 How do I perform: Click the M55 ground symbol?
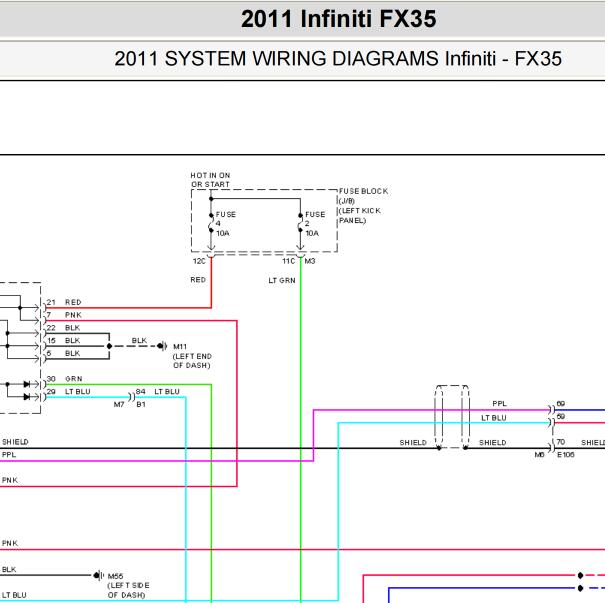pos(99,576)
